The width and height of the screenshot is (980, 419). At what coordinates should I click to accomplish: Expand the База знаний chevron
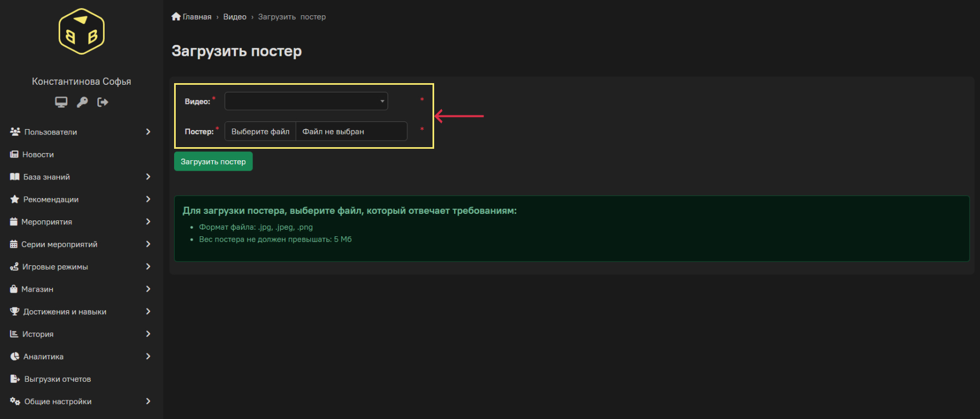(x=148, y=177)
